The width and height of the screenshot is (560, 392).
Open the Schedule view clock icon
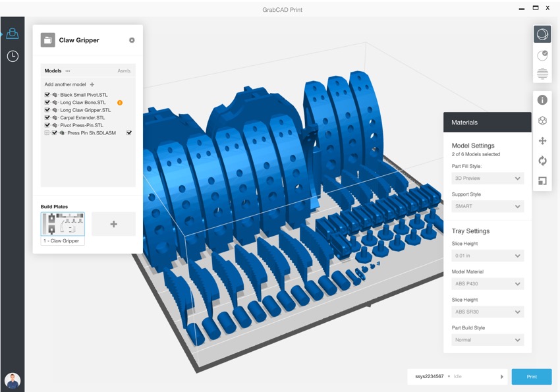click(x=13, y=57)
